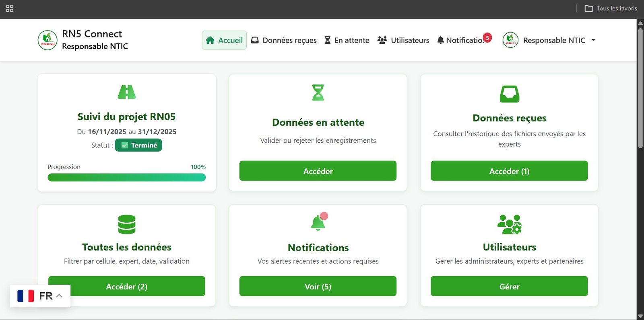
Task: Select En attente in the navigation menu
Action: click(347, 40)
